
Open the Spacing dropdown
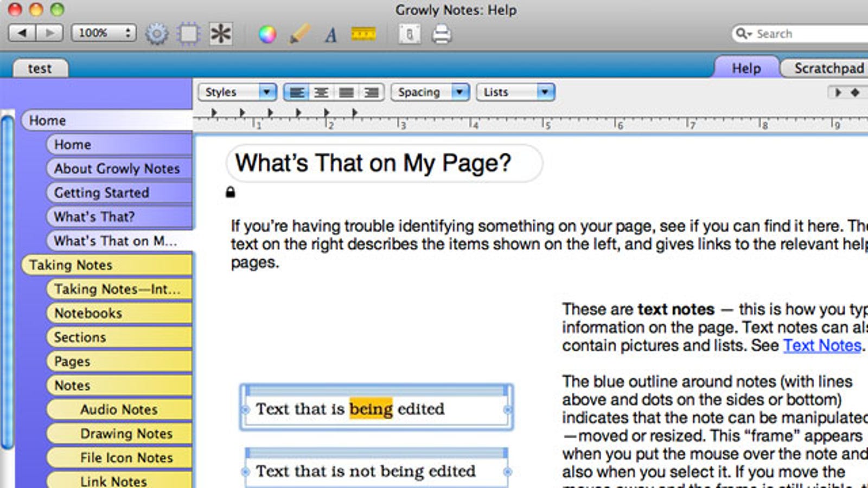430,92
